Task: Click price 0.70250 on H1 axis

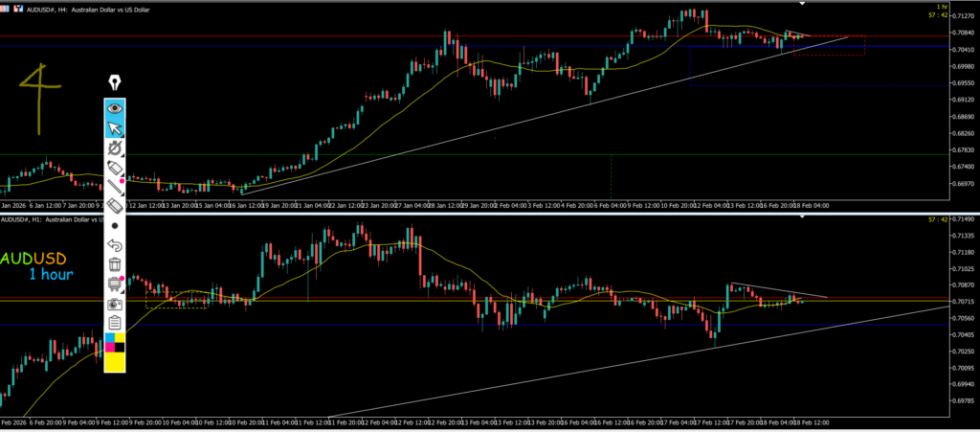Action: (x=962, y=352)
